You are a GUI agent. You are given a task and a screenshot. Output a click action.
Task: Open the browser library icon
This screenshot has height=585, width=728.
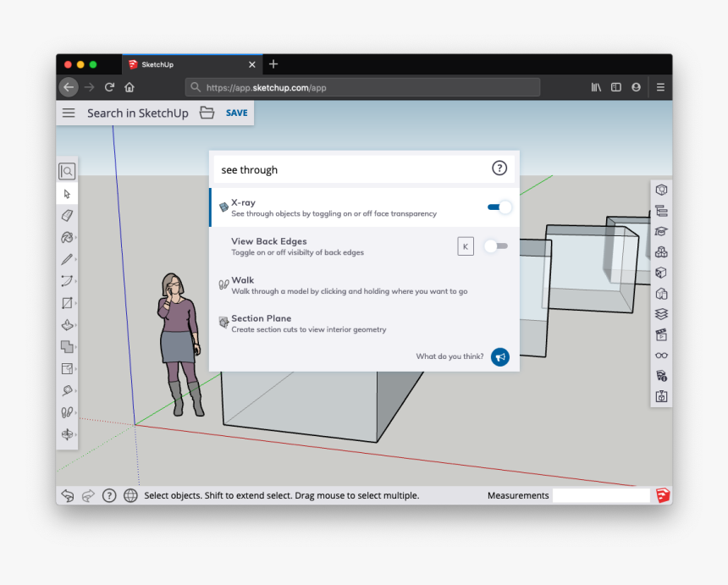596,87
